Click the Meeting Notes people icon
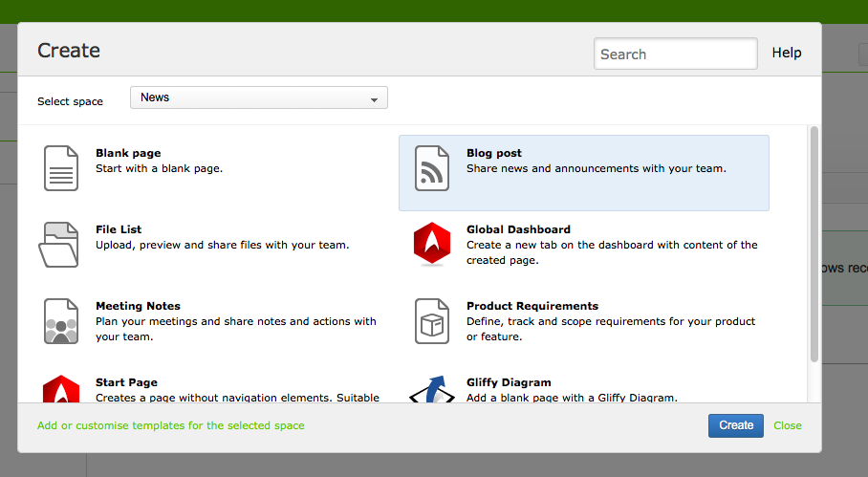Viewport: 868px width, 477px height. tap(61, 321)
